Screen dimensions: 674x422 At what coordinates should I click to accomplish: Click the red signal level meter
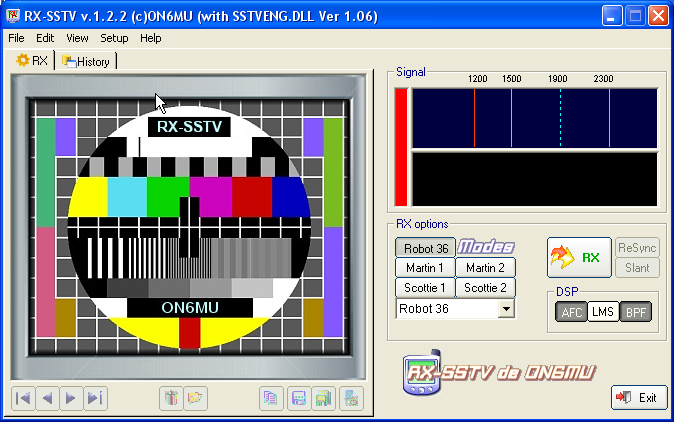pyautogui.click(x=401, y=147)
